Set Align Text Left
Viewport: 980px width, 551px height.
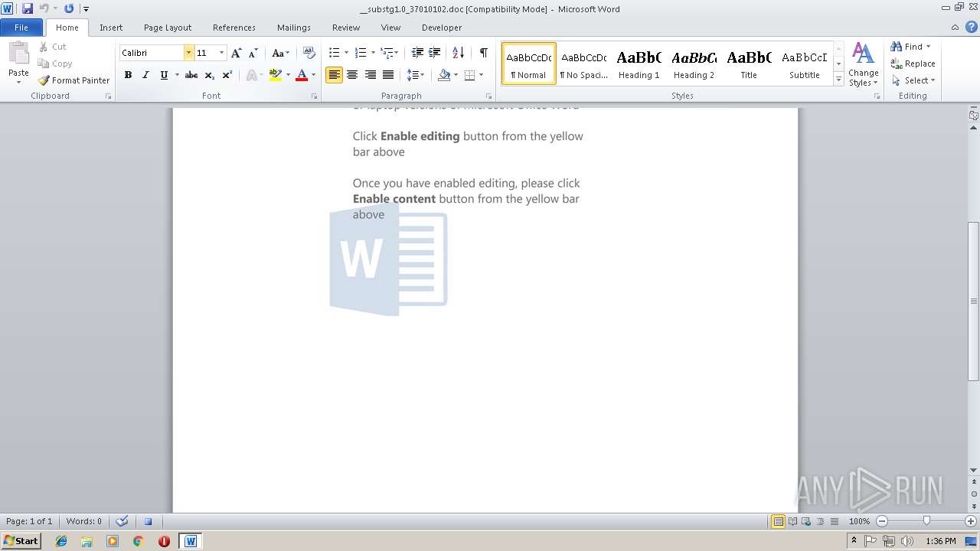click(334, 75)
